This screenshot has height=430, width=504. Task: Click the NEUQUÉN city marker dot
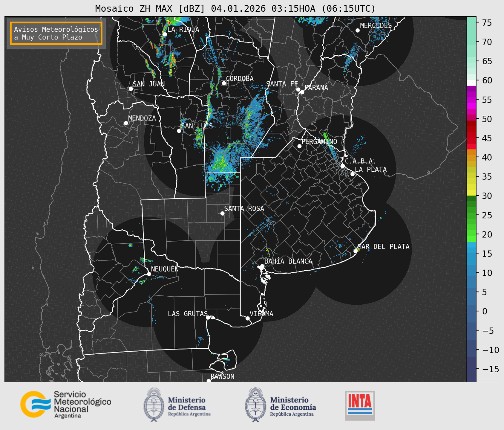149,274
